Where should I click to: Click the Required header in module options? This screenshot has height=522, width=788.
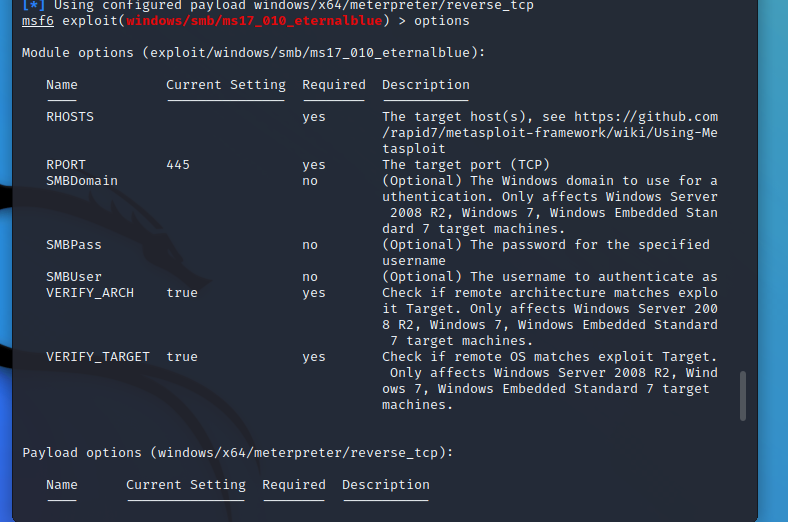click(334, 84)
